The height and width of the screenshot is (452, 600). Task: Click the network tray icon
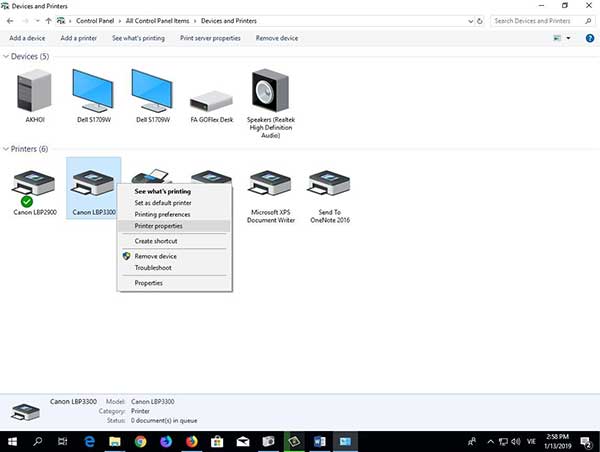tap(503, 442)
